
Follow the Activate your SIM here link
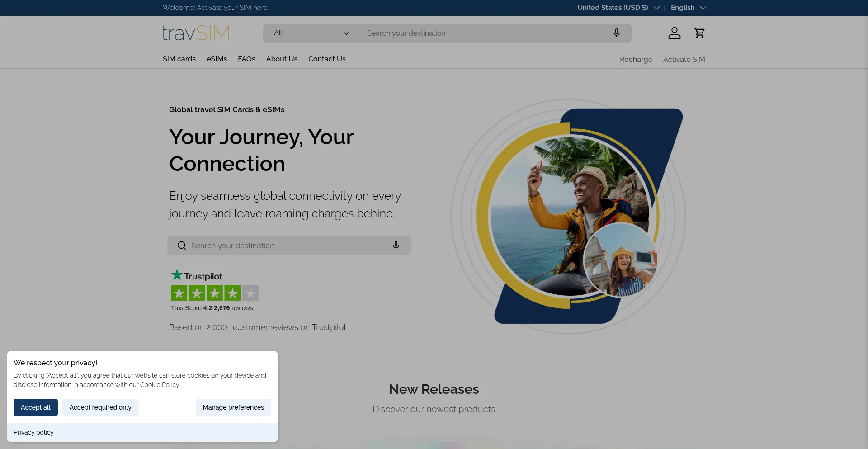(232, 8)
